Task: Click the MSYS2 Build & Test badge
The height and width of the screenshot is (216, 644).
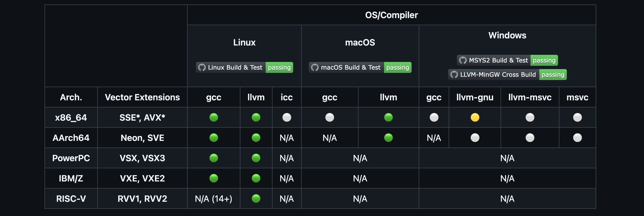Action: 507,60
